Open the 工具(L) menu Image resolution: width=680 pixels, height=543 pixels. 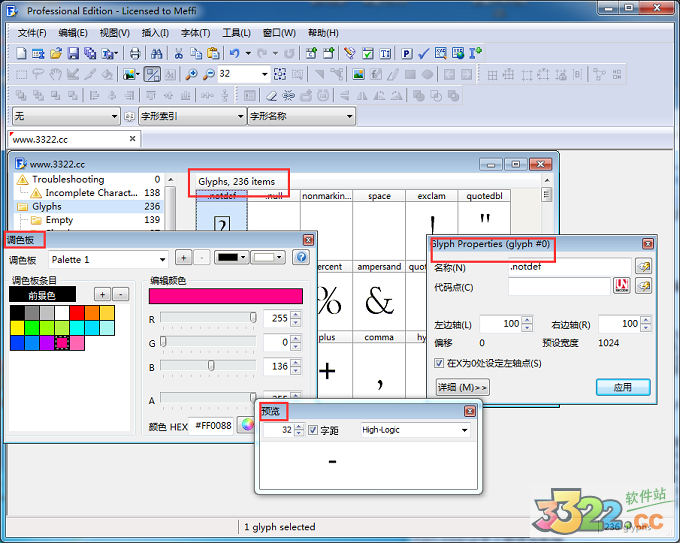pos(236,32)
